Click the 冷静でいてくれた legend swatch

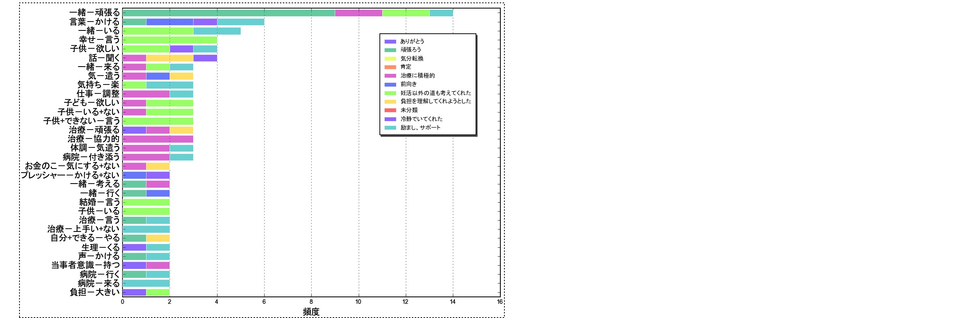tap(390, 119)
